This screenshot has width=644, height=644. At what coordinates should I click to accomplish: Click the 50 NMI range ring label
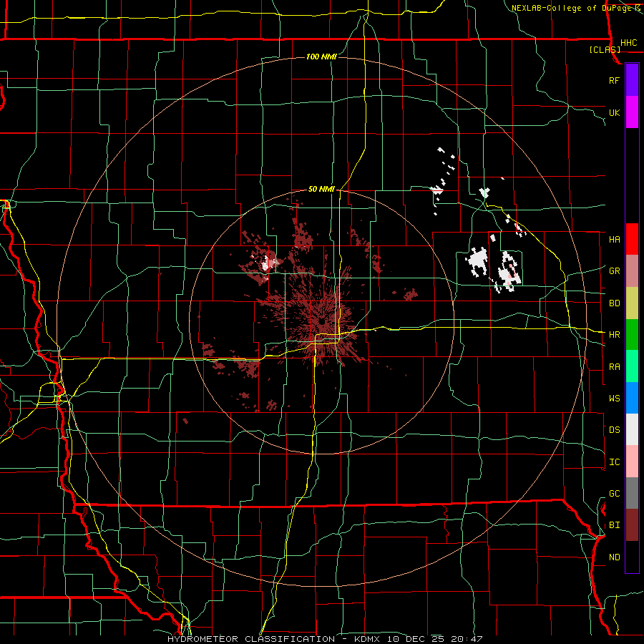click(321, 190)
